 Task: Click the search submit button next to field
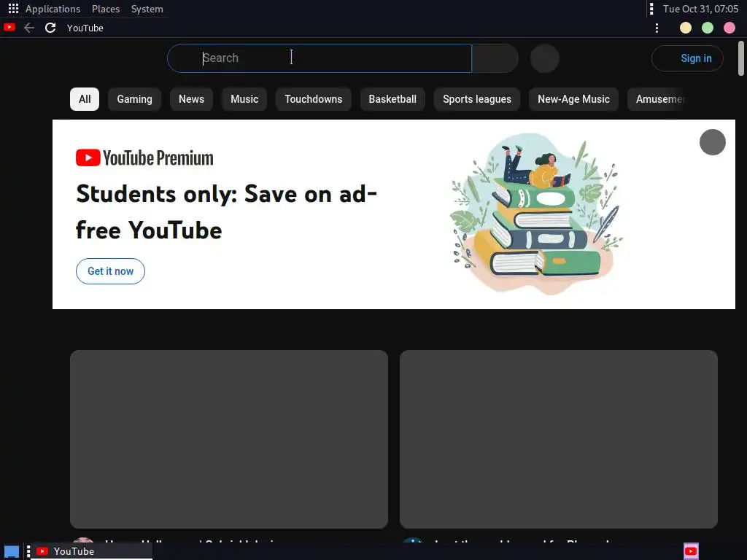tap(495, 58)
